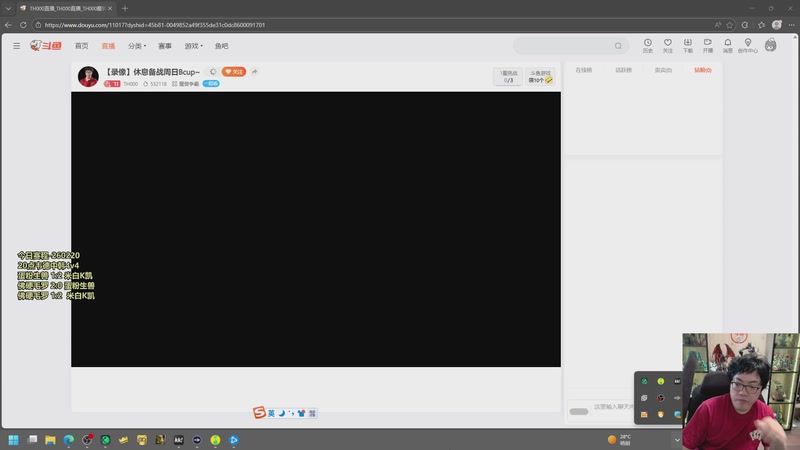Screen dimensions: 800x450
Task: Click the 一起看 blue tag
Action: [x=211, y=84]
